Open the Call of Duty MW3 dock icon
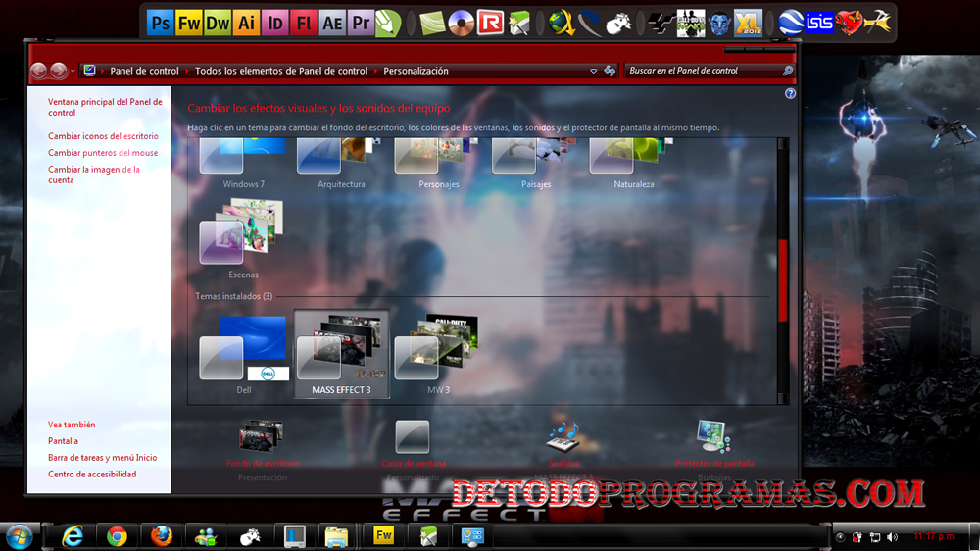 coord(691,24)
